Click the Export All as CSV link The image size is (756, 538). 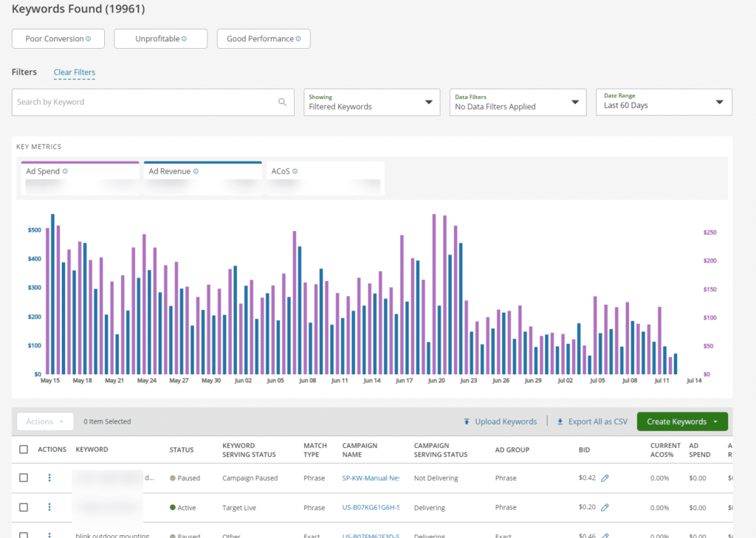pyautogui.click(x=591, y=422)
